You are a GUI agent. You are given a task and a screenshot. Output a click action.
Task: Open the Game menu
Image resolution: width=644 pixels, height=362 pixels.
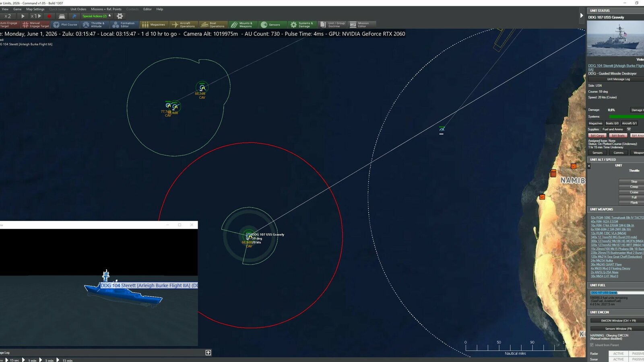click(17, 9)
